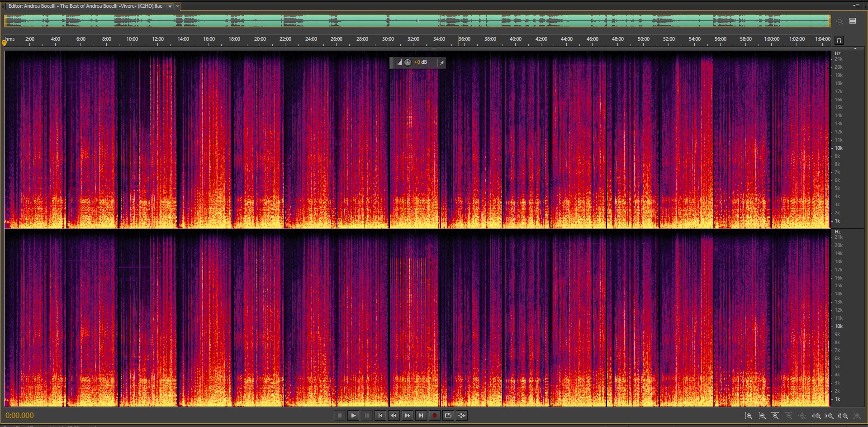Open the panel options menu at top right
The height and width of the screenshot is (427, 868).
(856, 6)
